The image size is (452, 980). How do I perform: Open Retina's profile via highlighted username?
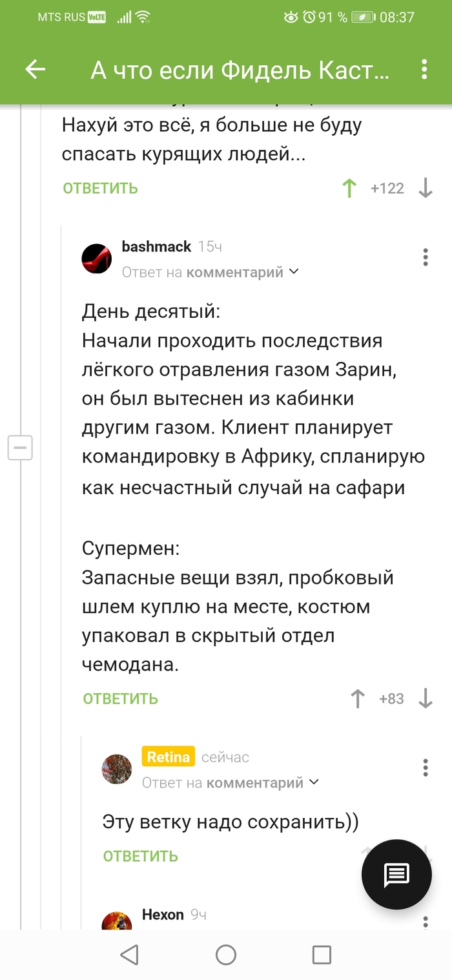(168, 756)
